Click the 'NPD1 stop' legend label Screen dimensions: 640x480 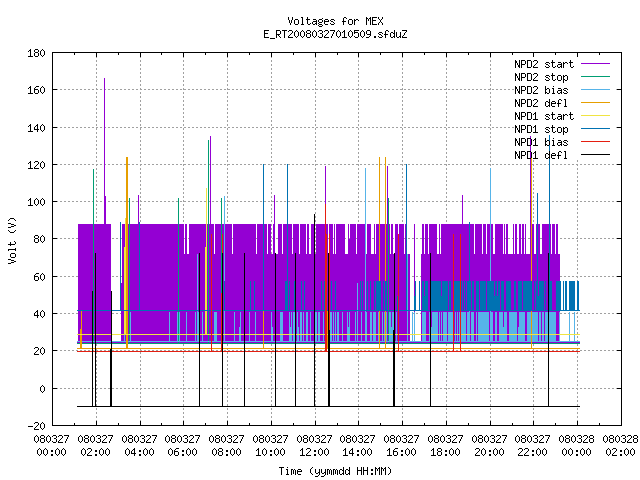(541, 129)
